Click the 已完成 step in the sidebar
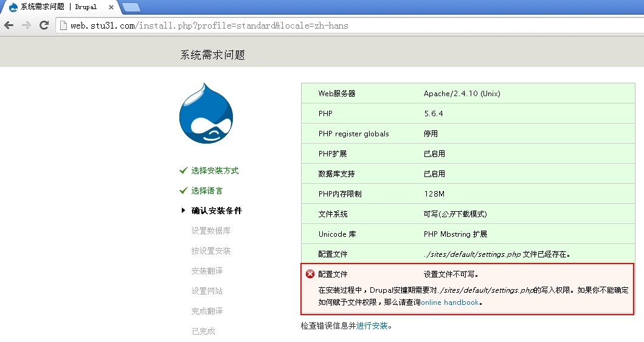644x342 pixels. pyautogui.click(x=203, y=331)
